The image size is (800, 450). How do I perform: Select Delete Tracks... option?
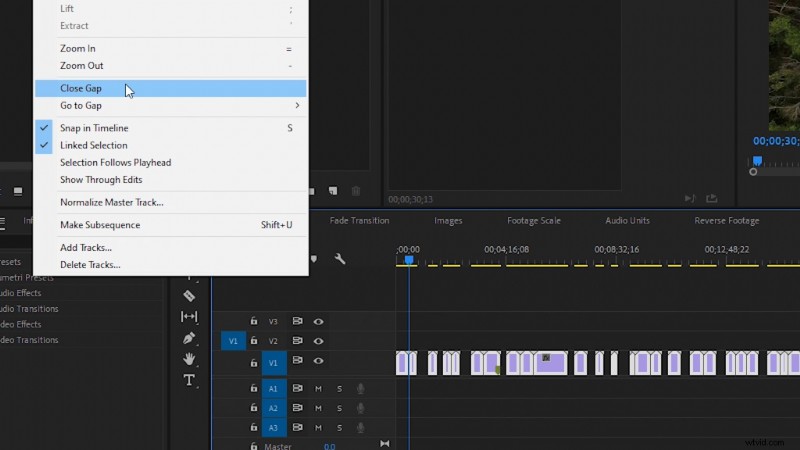click(170, 265)
